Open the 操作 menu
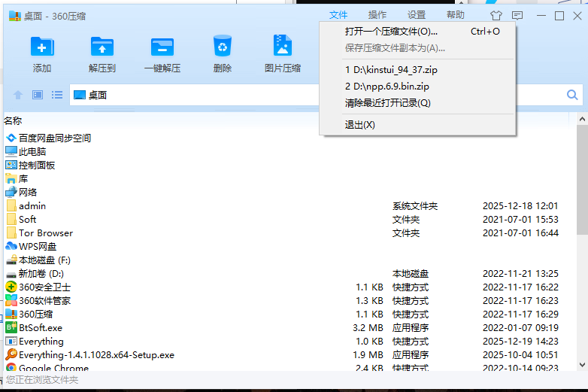This screenshot has width=588, height=392. tap(377, 15)
